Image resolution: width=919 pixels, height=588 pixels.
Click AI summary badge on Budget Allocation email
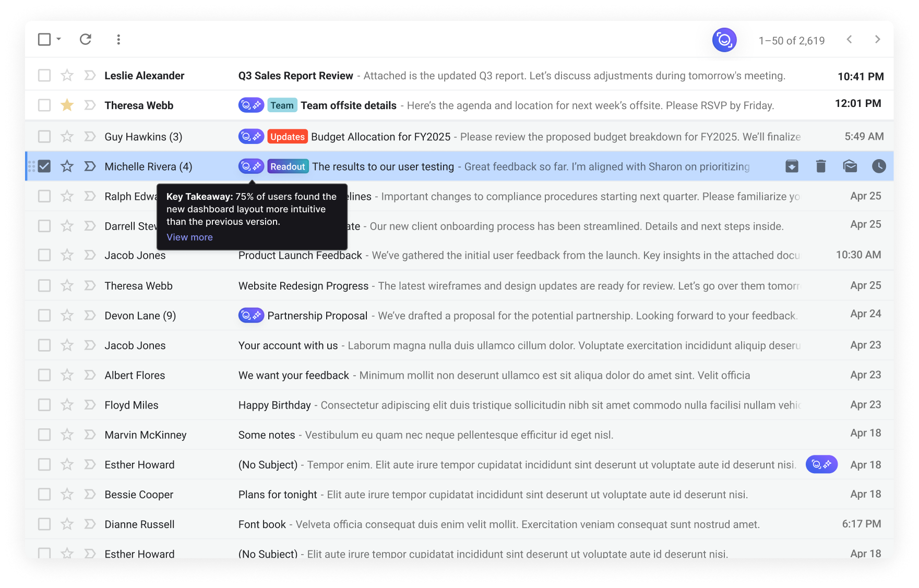pos(251,137)
